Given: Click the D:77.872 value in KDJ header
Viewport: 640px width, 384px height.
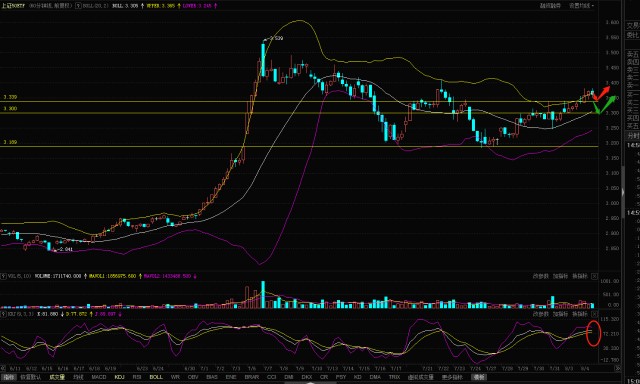Looking at the screenshot, I should [76, 314].
